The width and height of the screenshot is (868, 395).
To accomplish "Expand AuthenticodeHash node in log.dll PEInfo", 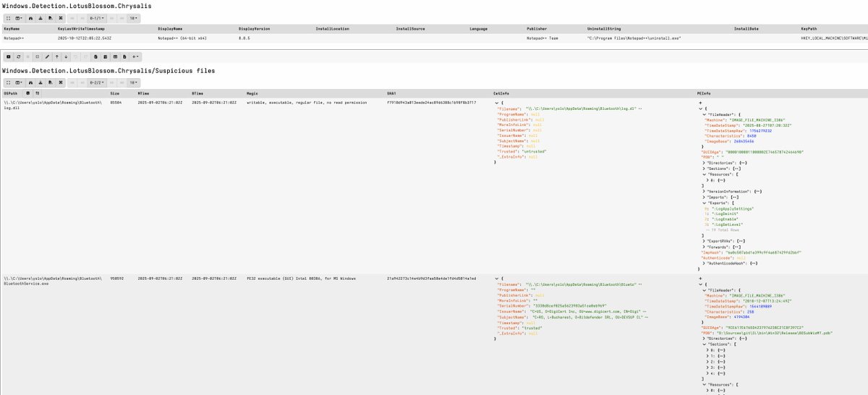I will [x=704, y=263].
